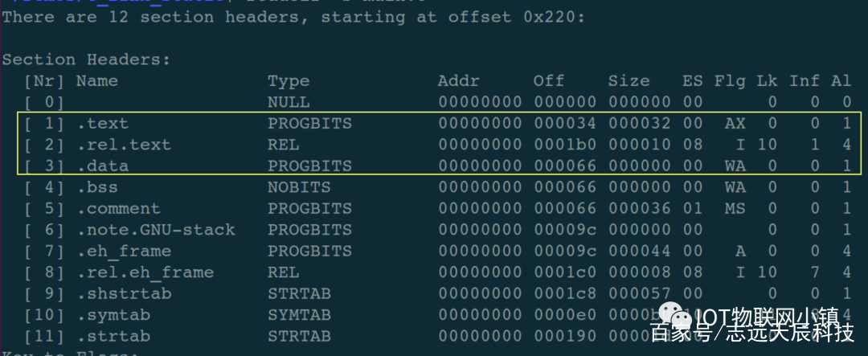Click the IOT物联网小镇 watermark text
Screen dimensions: 868x356
tap(768, 317)
